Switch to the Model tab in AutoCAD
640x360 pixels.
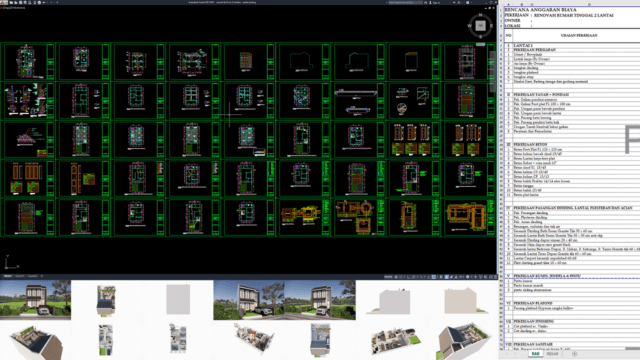tap(8, 276)
